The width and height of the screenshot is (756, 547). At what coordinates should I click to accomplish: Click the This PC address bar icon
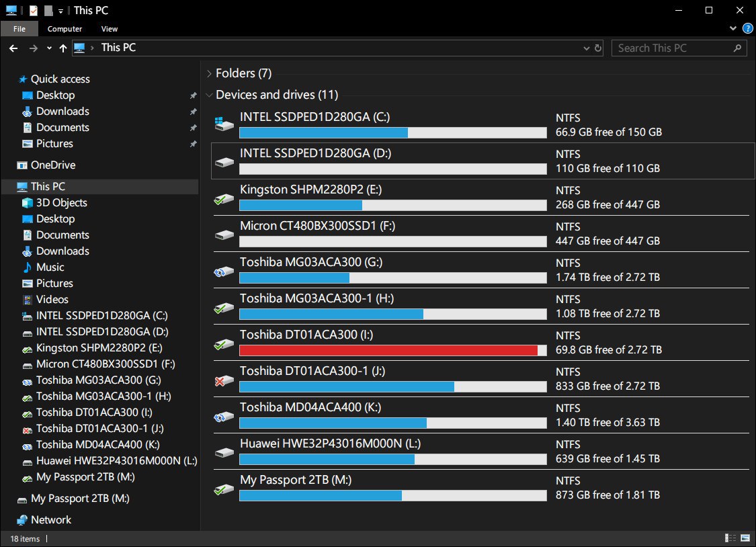79,48
